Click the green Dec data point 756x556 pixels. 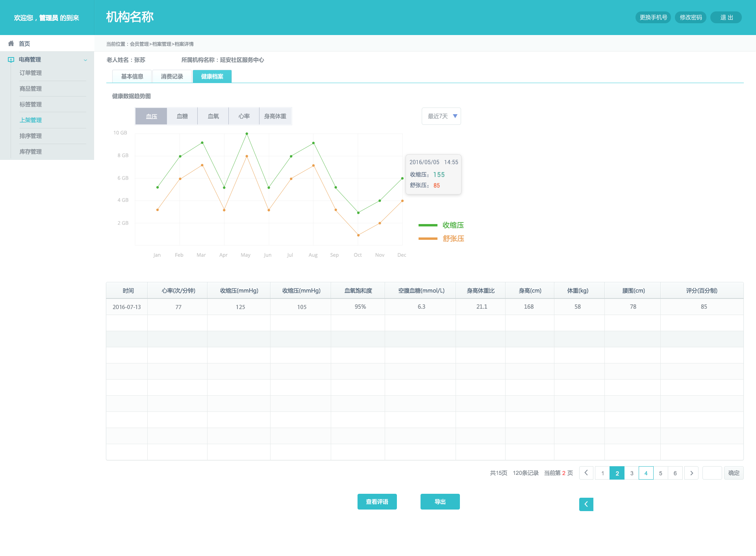point(402,178)
